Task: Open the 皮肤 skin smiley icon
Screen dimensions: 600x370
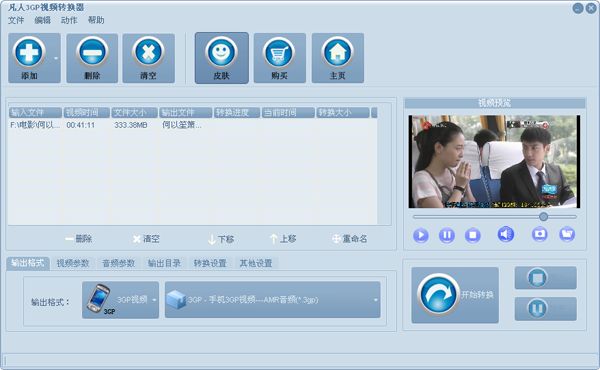Action: pyautogui.click(x=222, y=52)
